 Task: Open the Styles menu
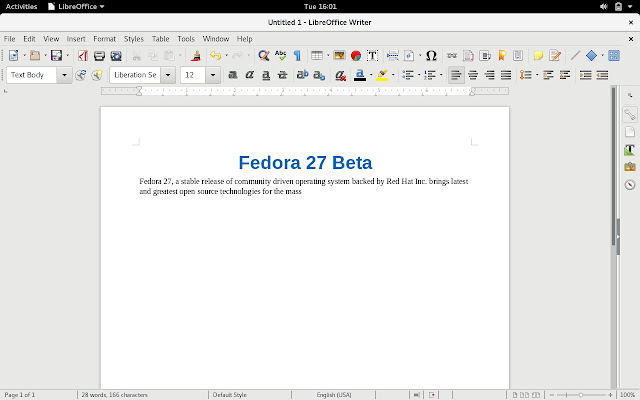tap(133, 39)
